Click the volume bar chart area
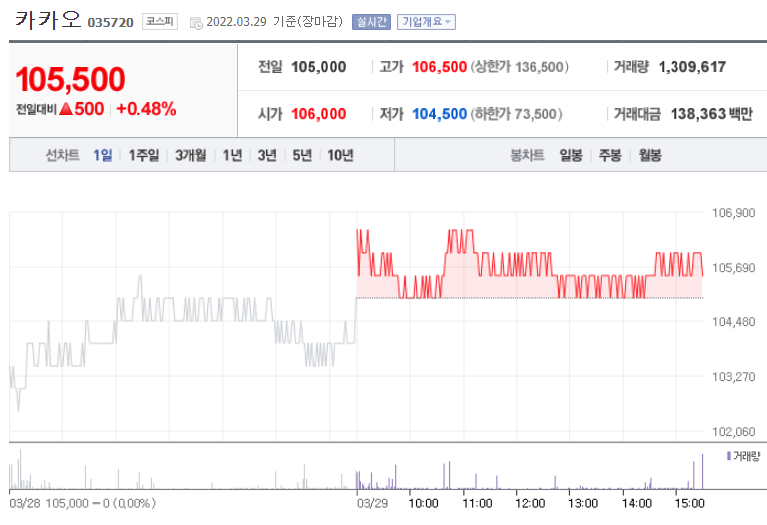 [356, 470]
